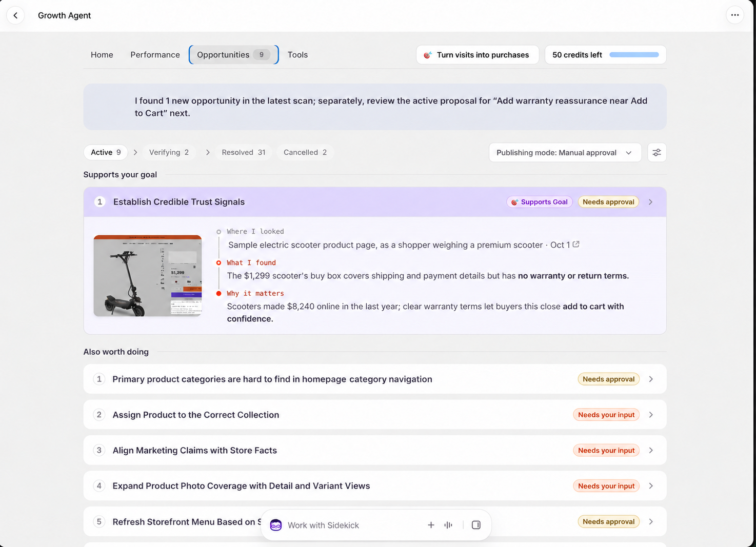Open the external link icon beside Oct 1
The height and width of the screenshot is (547, 756).
point(576,245)
